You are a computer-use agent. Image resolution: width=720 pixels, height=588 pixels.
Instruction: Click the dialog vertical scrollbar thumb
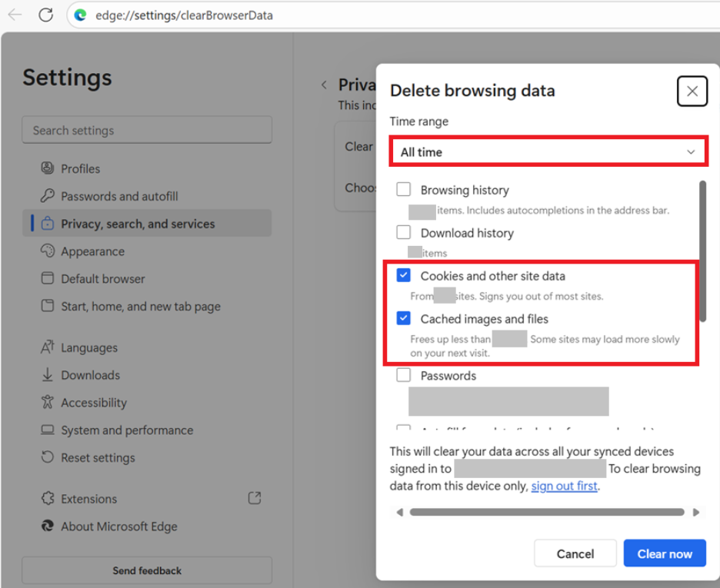click(702, 251)
